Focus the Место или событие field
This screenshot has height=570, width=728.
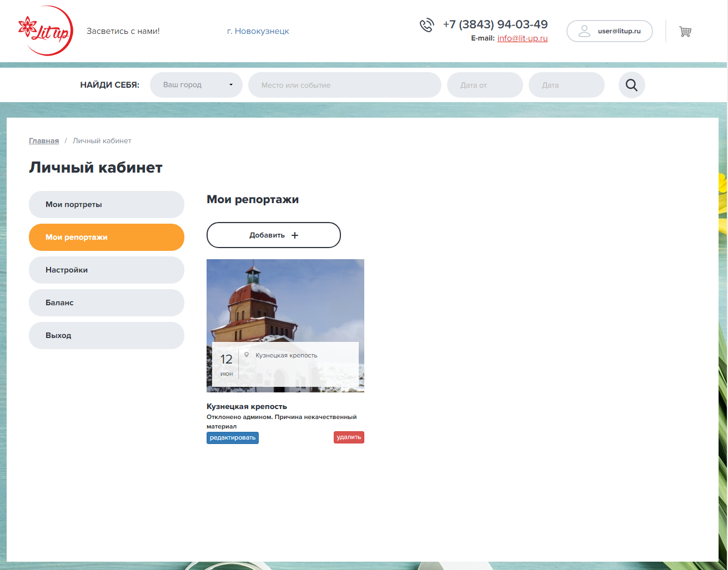coord(345,85)
